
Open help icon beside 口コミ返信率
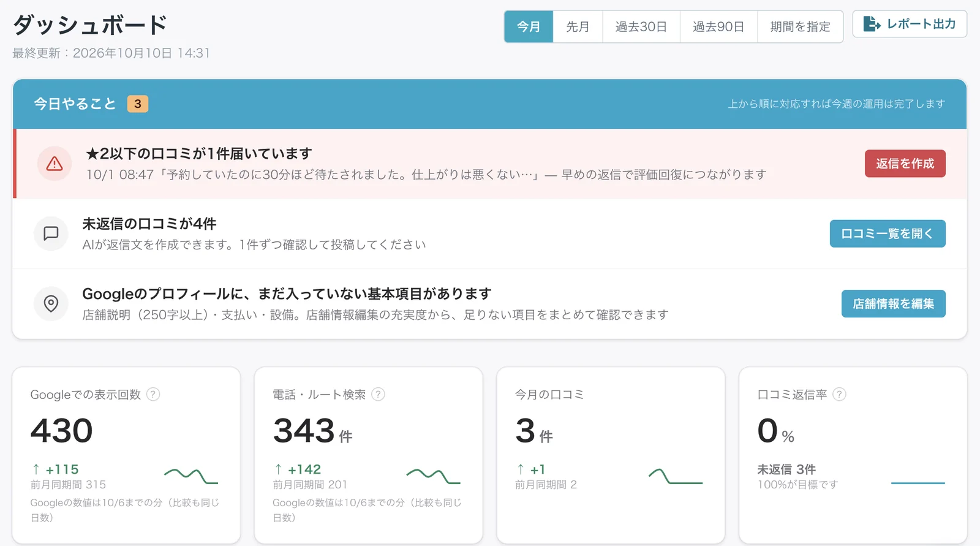point(840,394)
